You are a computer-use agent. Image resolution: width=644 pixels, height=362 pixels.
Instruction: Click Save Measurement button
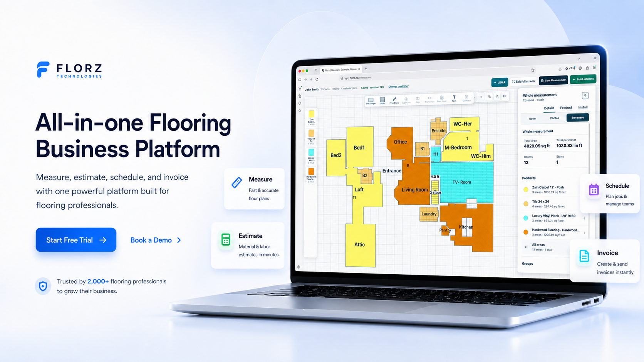pyautogui.click(x=553, y=80)
